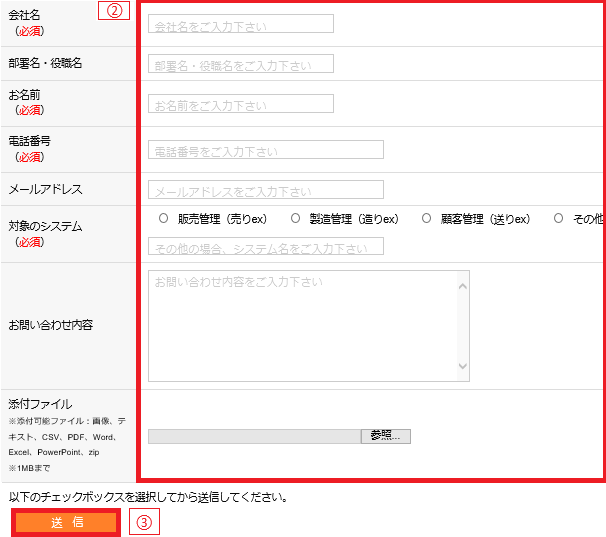
Task: Select the 顧客管理（送りex）radio button
Action: point(426,218)
